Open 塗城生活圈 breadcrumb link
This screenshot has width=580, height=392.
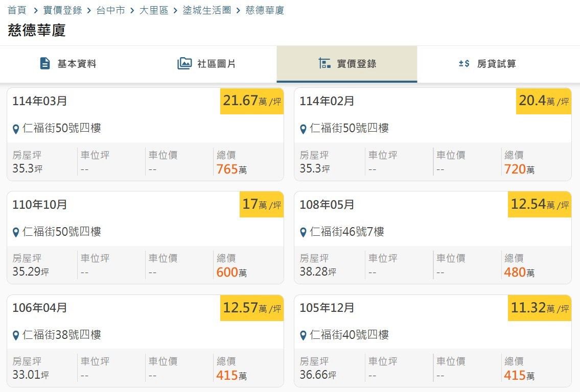point(207,10)
